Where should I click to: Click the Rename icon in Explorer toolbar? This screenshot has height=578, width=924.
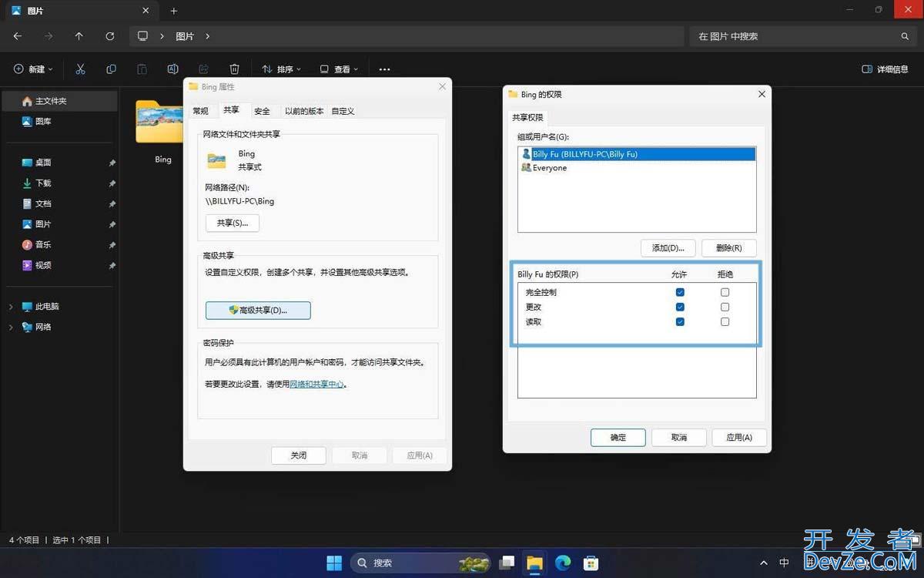point(172,69)
